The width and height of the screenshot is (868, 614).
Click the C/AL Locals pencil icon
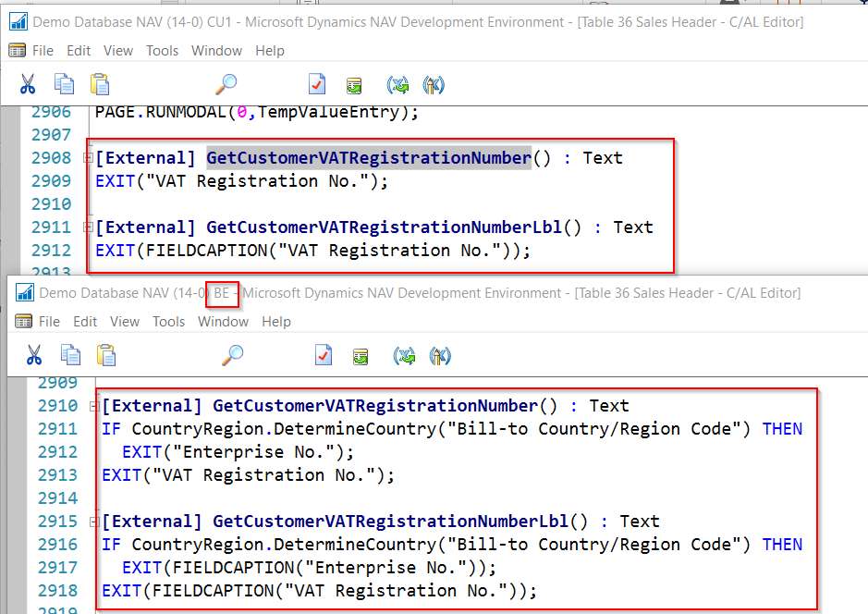(434, 83)
